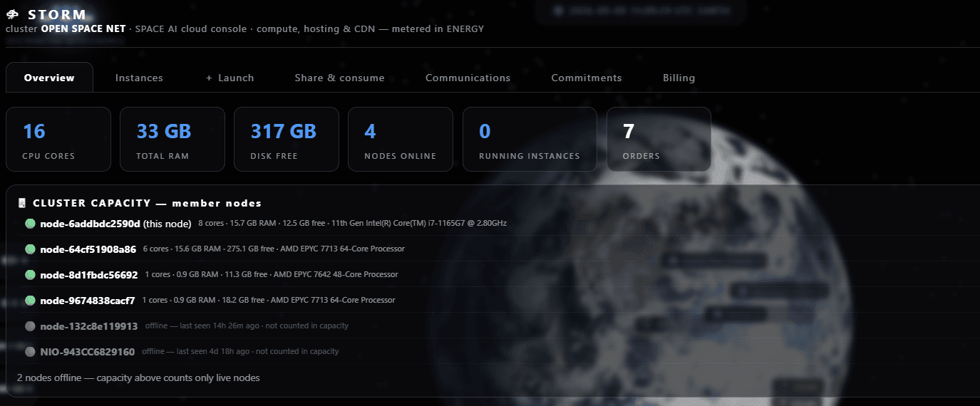Click the 'CLUSTER CAPACITY — member nodes' heading
This screenshot has width=980, height=406.
coord(148,203)
